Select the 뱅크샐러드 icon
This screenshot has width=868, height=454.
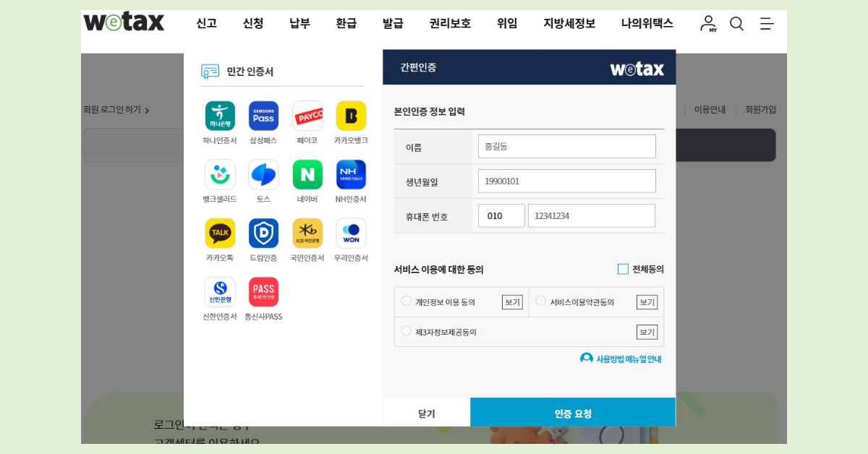pyautogui.click(x=220, y=174)
